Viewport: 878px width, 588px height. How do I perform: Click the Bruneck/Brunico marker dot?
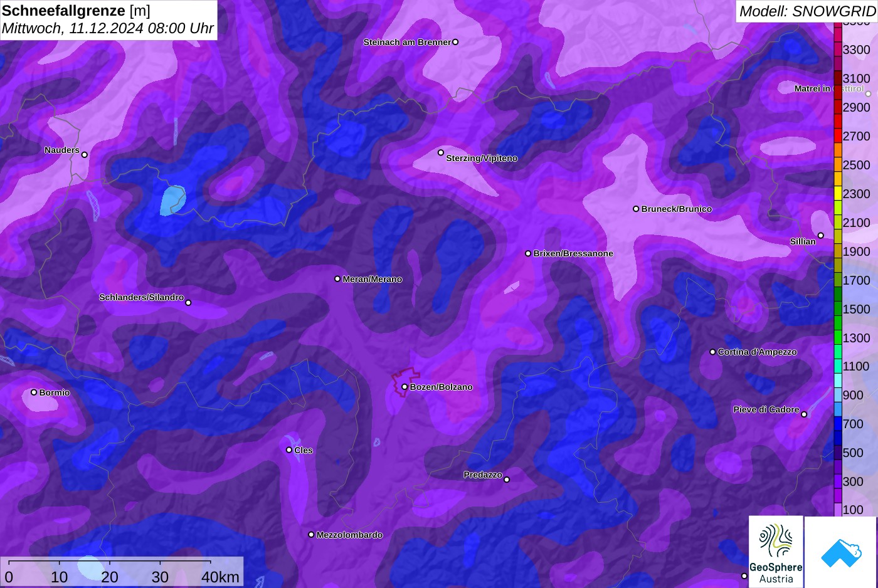(x=636, y=209)
